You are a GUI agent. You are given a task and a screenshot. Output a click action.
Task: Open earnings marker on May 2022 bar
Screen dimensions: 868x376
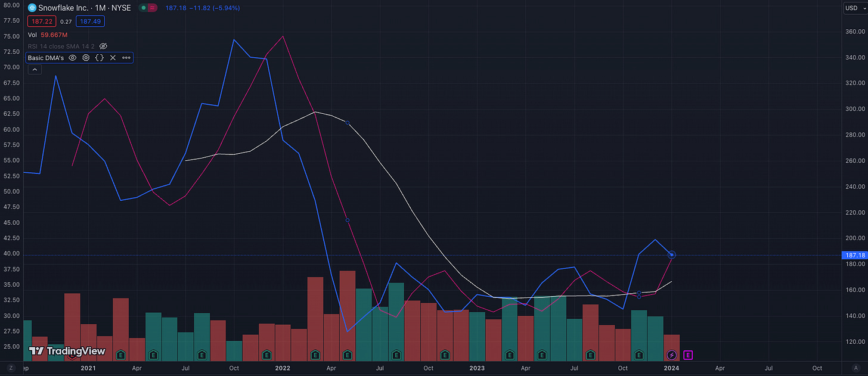click(348, 355)
